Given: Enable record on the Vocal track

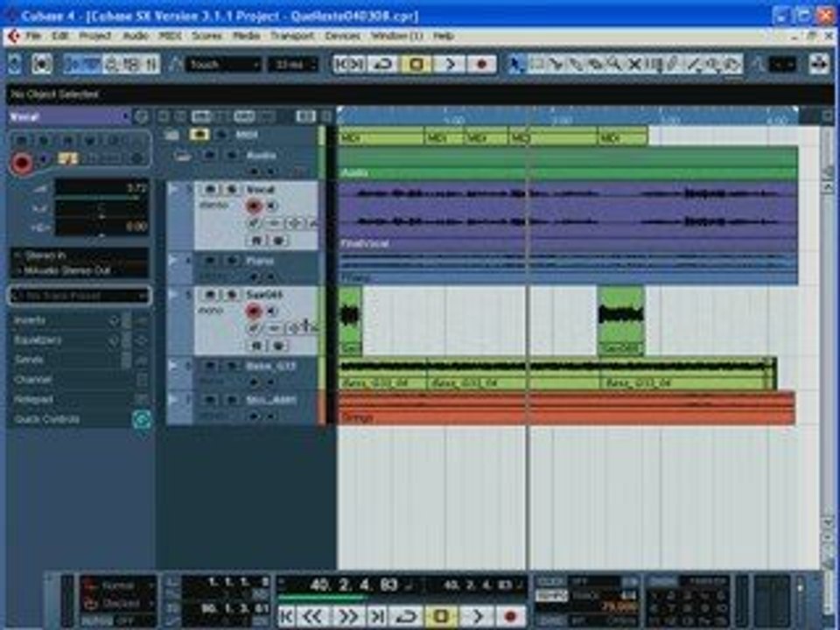Looking at the screenshot, I should click(253, 206).
